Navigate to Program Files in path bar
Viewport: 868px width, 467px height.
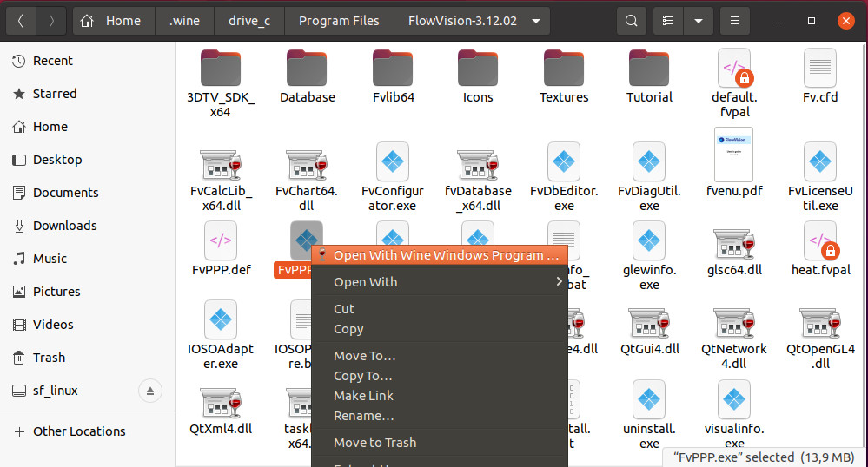(x=339, y=21)
